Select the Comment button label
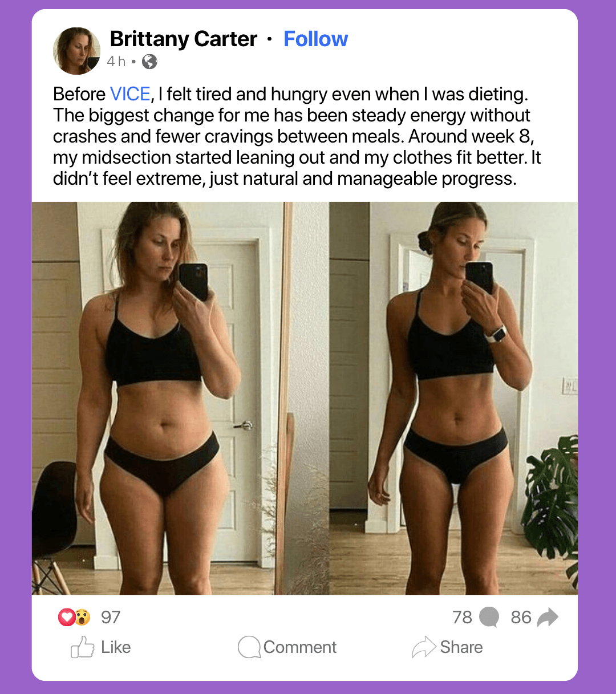 [x=300, y=647]
